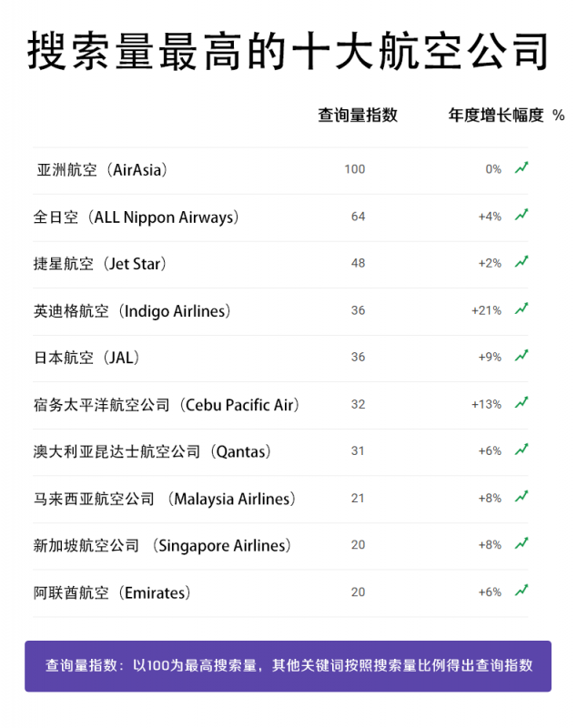Viewport: 577px width, 728px height.
Task: Click the 查询量指数 column header
Action: click(x=358, y=116)
